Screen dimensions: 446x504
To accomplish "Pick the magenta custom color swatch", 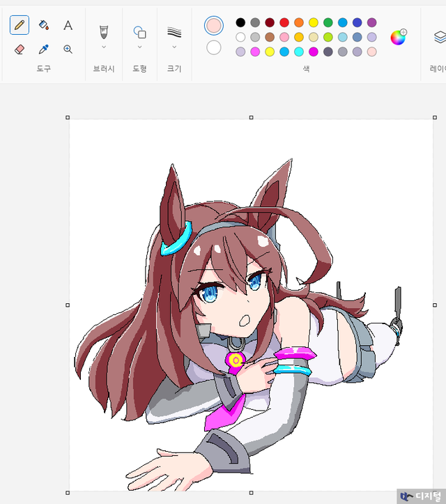I will 314,52.
